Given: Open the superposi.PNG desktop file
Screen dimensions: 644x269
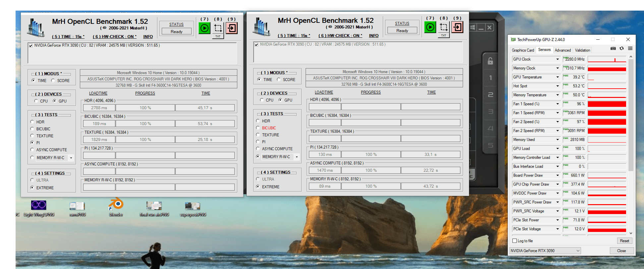Looking at the screenshot, I should tap(193, 209).
